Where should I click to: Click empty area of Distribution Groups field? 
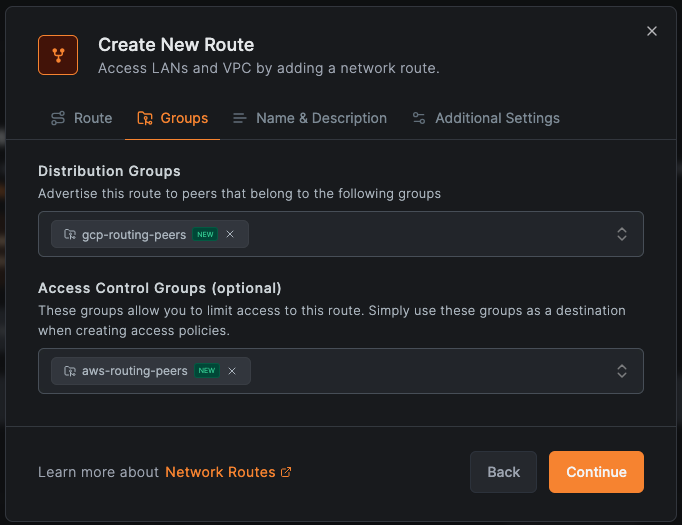click(430, 234)
